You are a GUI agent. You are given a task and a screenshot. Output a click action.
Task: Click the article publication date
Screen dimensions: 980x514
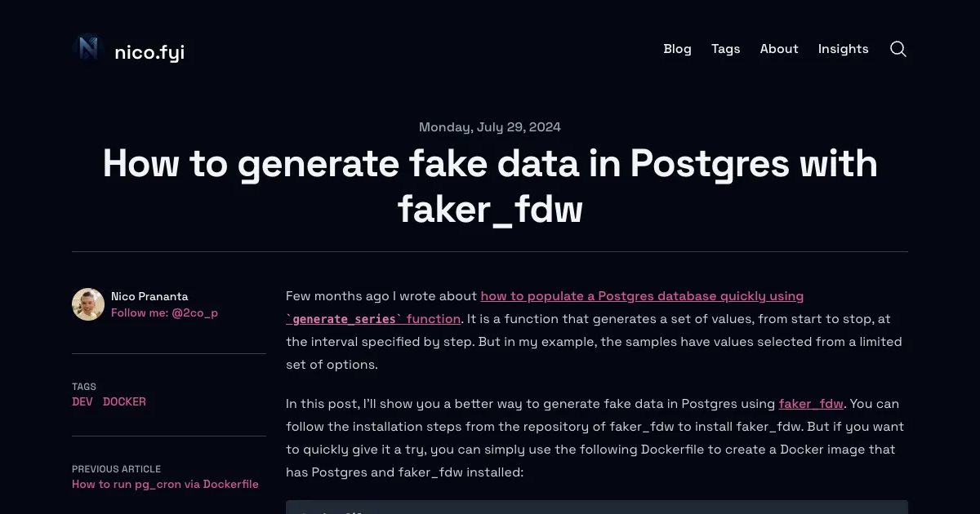tap(489, 126)
